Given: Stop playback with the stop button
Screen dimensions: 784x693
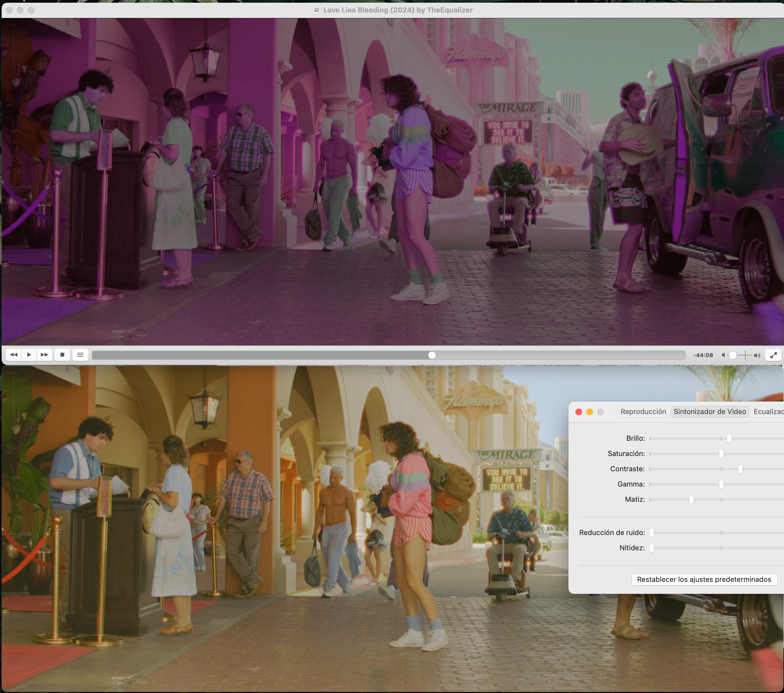Looking at the screenshot, I should click(x=62, y=355).
